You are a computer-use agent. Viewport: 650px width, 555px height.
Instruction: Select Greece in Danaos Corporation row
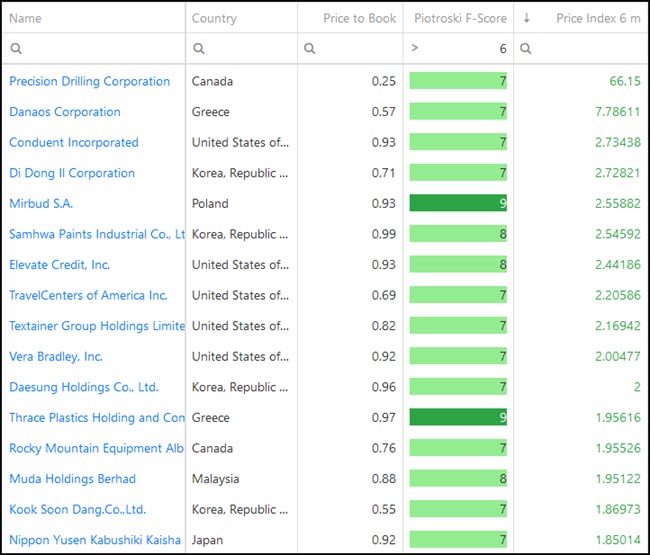[x=211, y=112]
